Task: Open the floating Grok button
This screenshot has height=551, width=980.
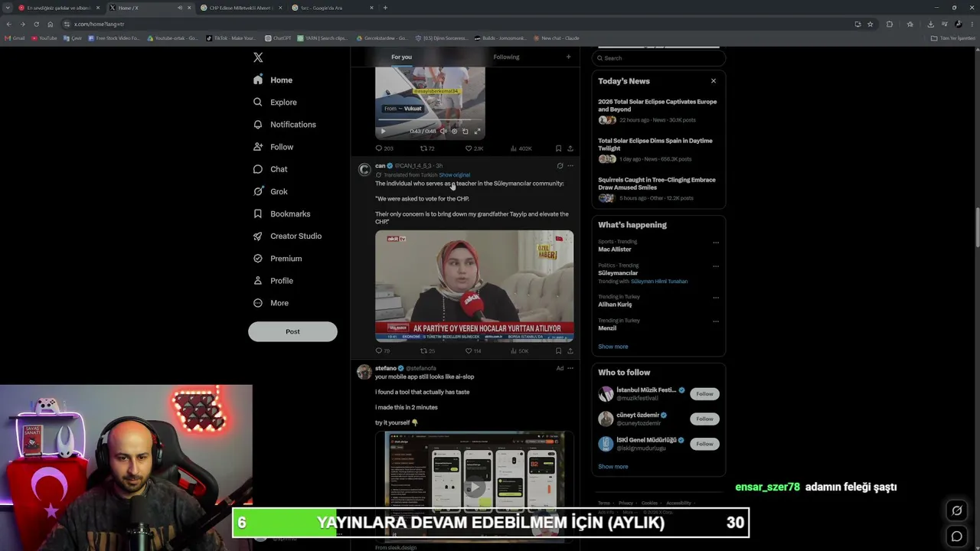Action: click(956, 510)
